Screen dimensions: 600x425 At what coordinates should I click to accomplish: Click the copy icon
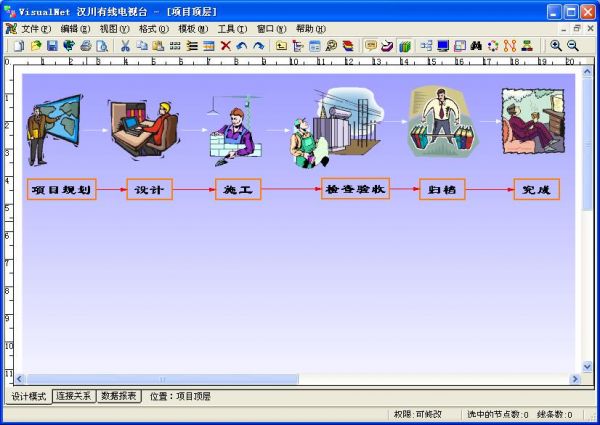[142, 46]
